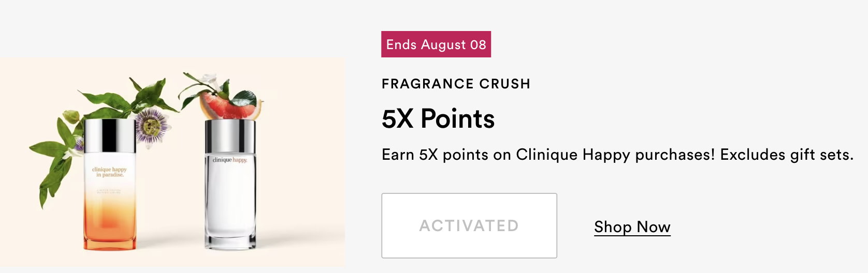The width and height of the screenshot is (868, 273).
Task: Click the purple passion flower
Action: click(150, 126)
